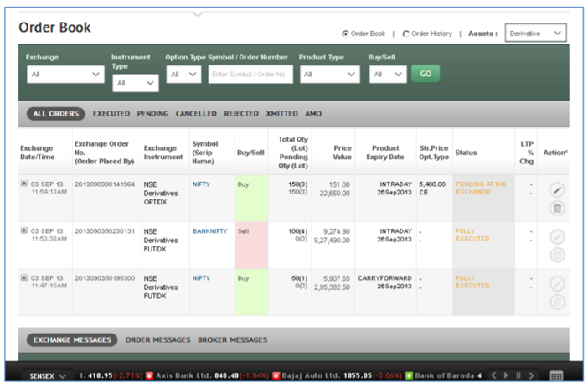Expand order row placed at 11:54:13AM
The width and height of the screenshot is (588, 388).
pyautogui.click(x=24, y=184)
